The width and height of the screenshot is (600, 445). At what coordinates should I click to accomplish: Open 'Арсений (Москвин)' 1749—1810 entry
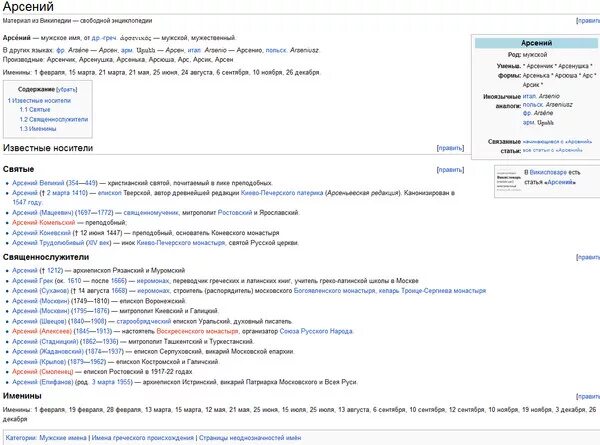tap(41, 301)
